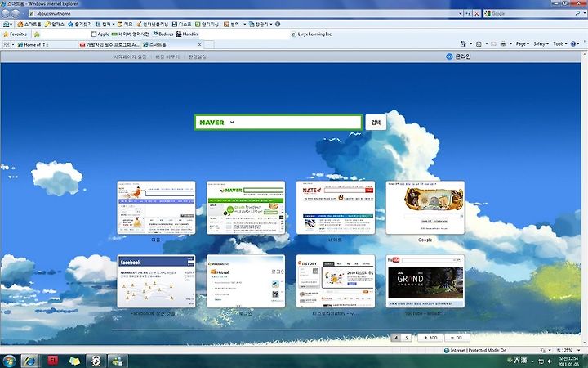Click the 검색 search button
The width and height of the screenshot is (588, 368).
[x=376, y=123]
